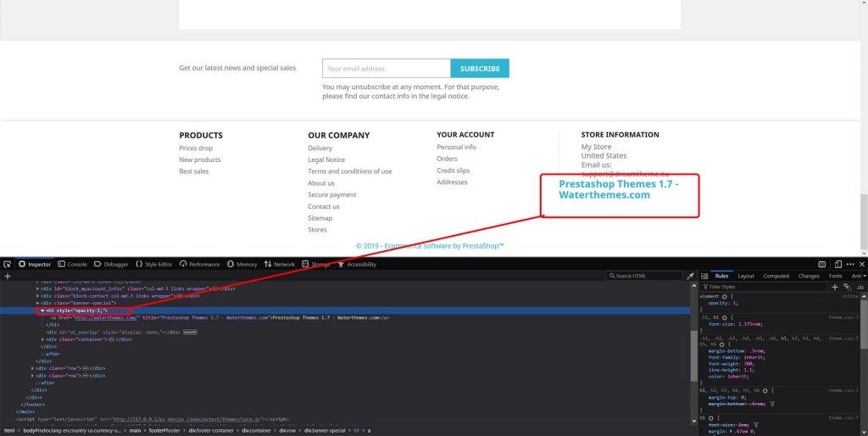Select 'footer#footer' in the breadcrumb bar

[165, 430]
